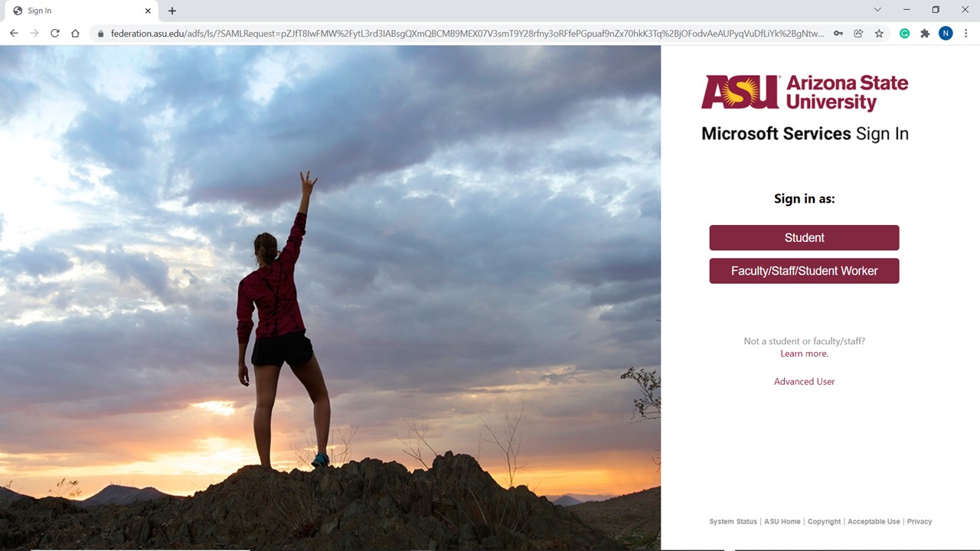
Task: Open the Learn more link
Action: (x=804, y=354)
